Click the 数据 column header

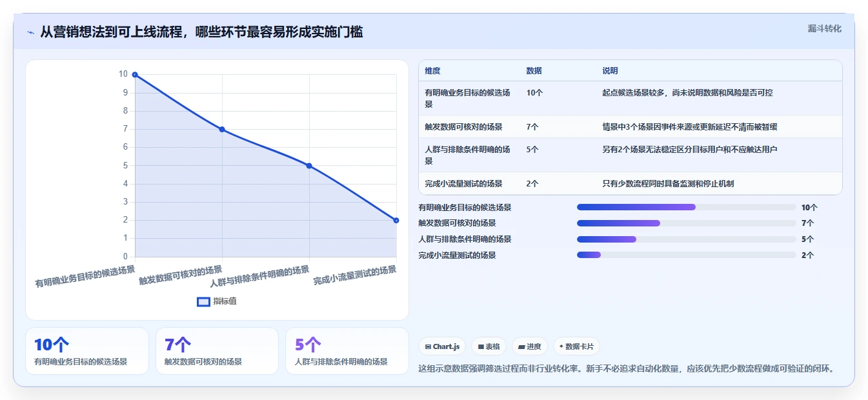click(534, 71)
